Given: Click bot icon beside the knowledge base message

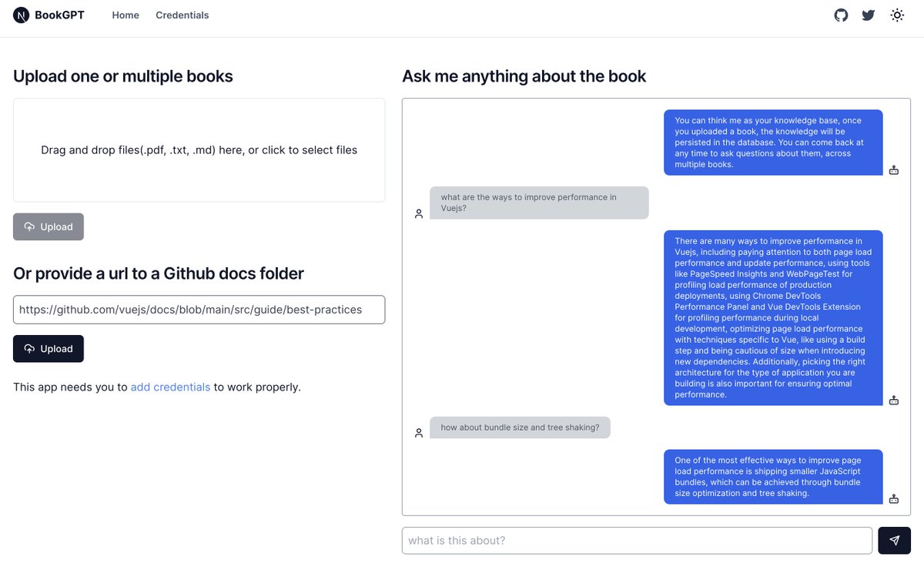Looking at the screenshot, I should tap(894, 169).
